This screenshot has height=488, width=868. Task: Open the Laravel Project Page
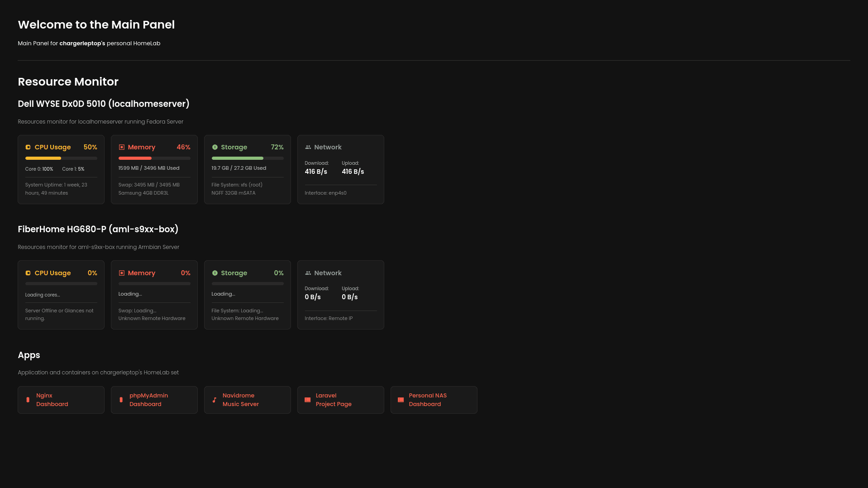coord(341,400)
